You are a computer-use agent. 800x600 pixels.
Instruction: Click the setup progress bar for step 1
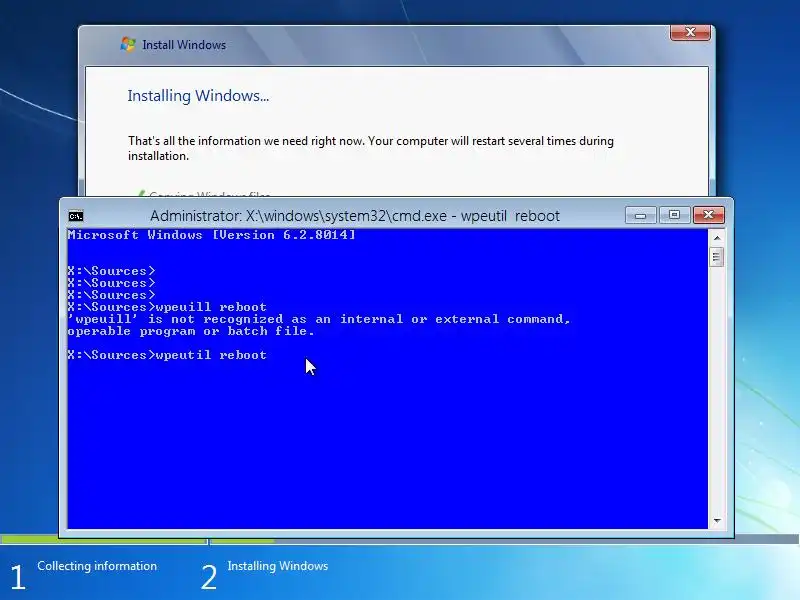[x=104, y=540]
